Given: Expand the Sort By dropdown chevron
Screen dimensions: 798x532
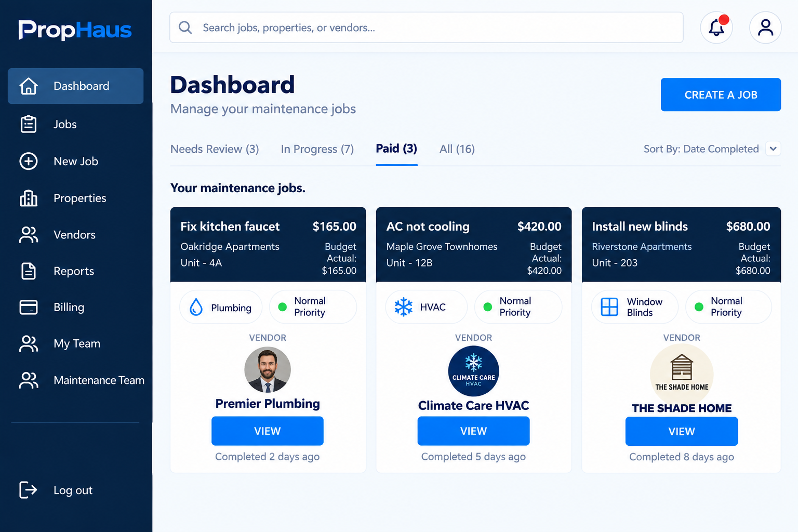Looking at the screenshot, I should click(773, 149).
